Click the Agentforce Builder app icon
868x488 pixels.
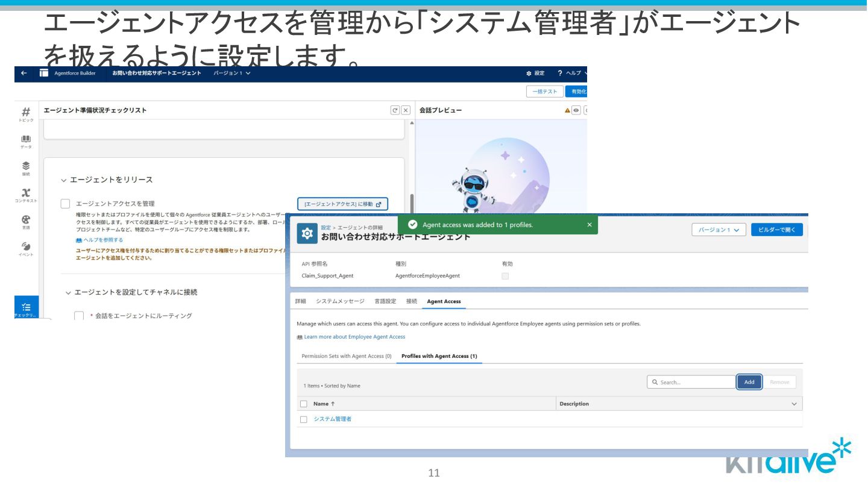[x=44, y=73]
